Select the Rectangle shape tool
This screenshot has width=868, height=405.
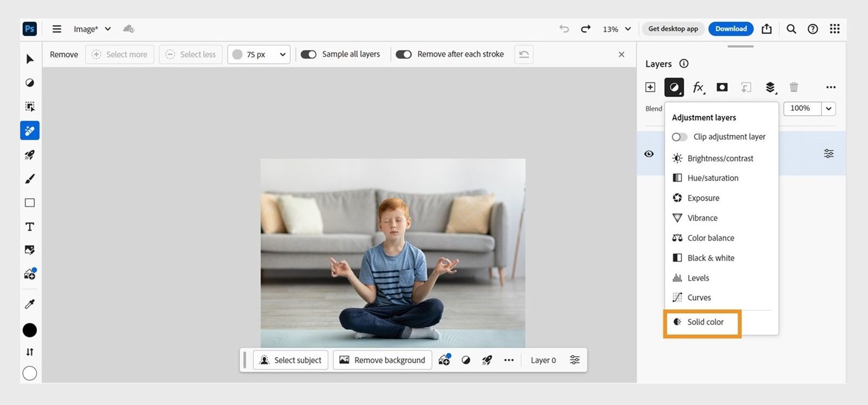[30, 203]
